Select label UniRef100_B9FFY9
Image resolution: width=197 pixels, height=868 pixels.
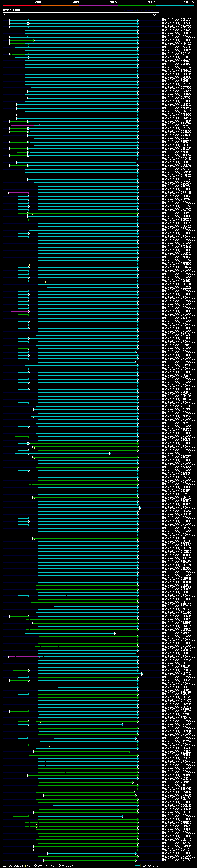pyautogui.click(x=177, y=633)
